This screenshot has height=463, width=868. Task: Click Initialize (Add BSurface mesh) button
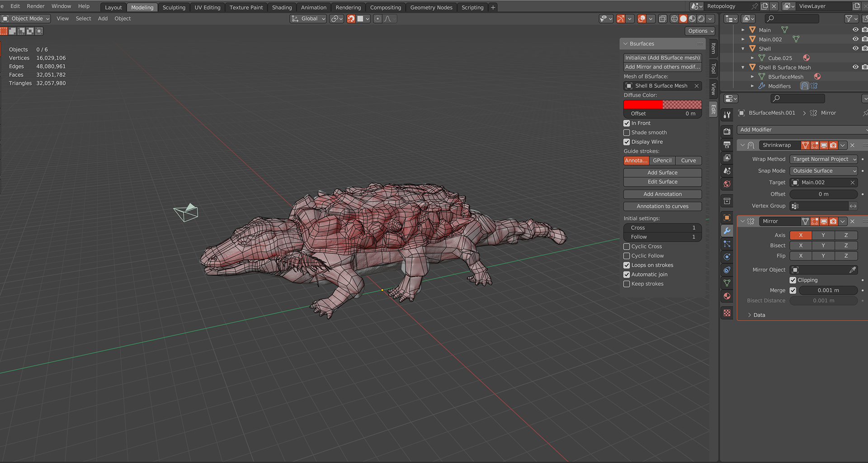pos(662,58)
